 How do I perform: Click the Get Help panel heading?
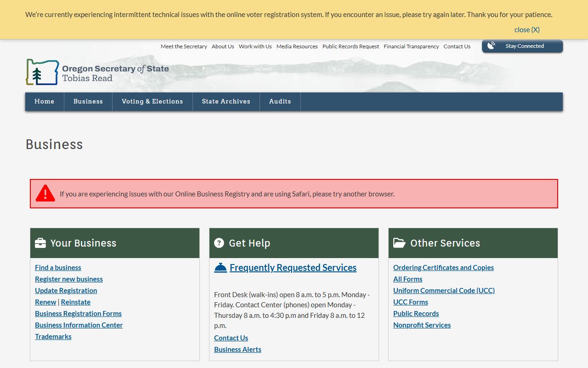(249, 243)
